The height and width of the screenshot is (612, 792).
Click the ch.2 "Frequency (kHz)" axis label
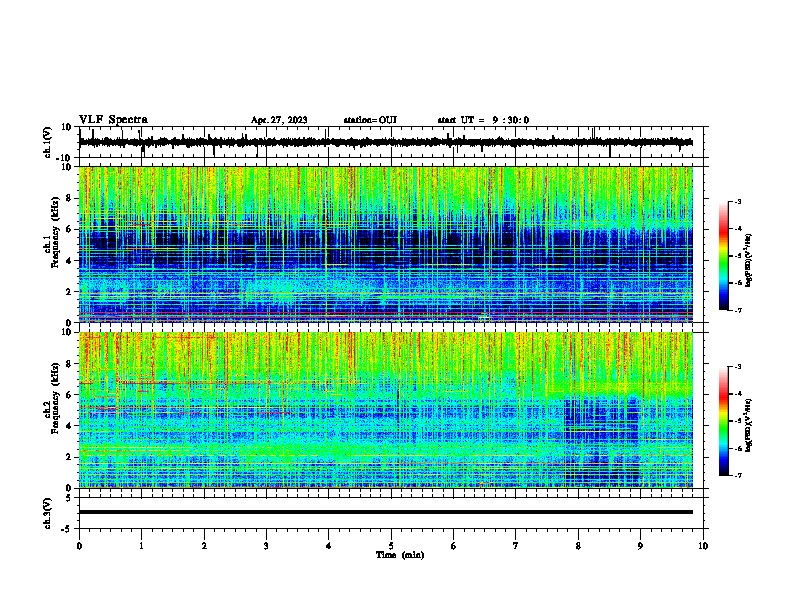click(55, 398)
